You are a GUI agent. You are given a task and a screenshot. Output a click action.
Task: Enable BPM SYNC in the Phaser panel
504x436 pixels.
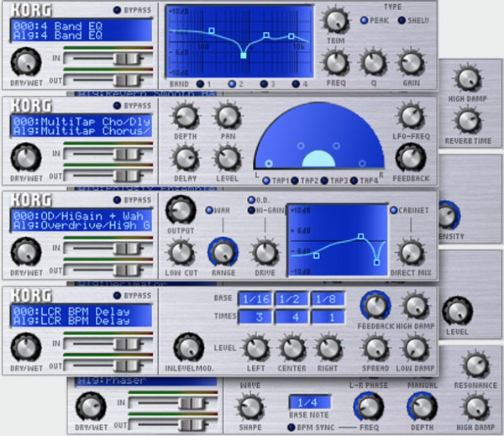click(291, 428)
